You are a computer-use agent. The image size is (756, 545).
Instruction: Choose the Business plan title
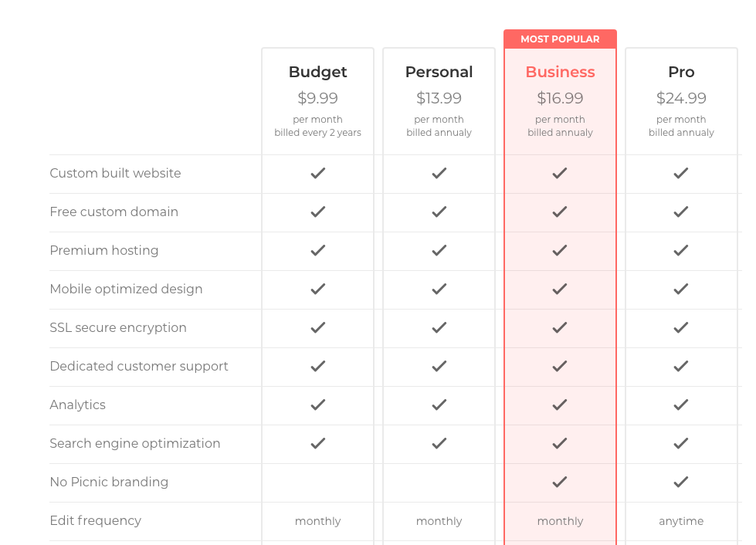point(560,72)
